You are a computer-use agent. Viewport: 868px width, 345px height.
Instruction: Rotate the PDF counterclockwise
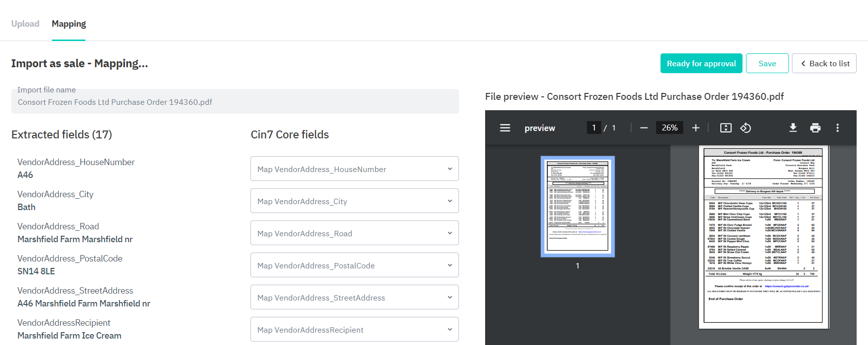pos(745,128)
